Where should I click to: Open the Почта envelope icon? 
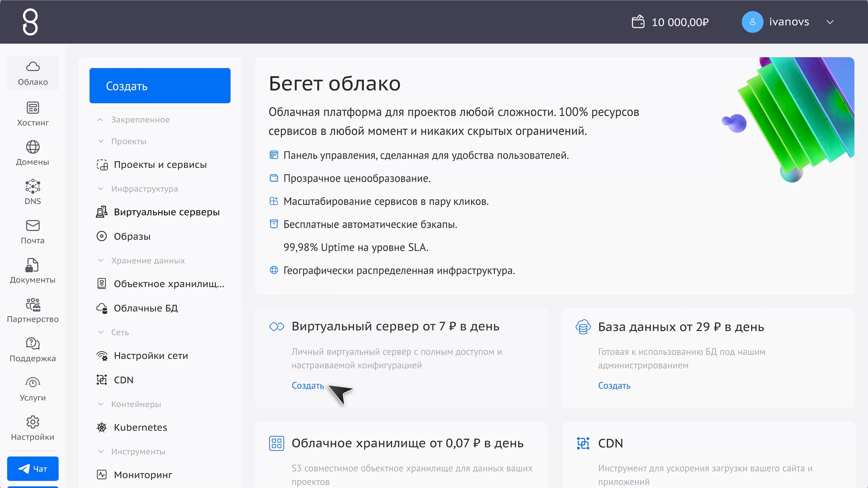click(x=33, y=226)
